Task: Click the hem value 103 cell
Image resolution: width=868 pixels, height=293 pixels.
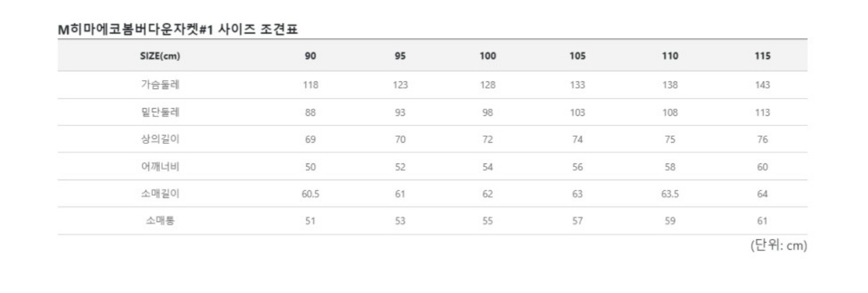Action: [577, 112]
